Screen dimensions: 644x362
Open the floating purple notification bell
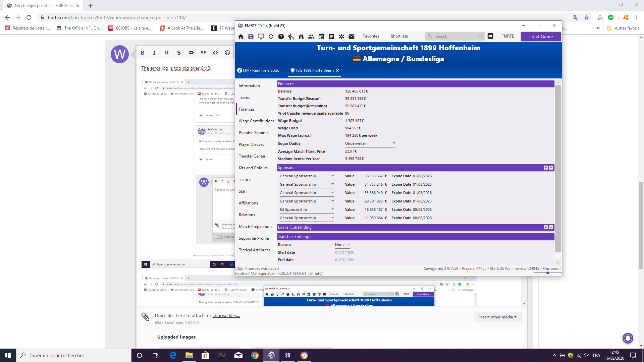[628, 338]
